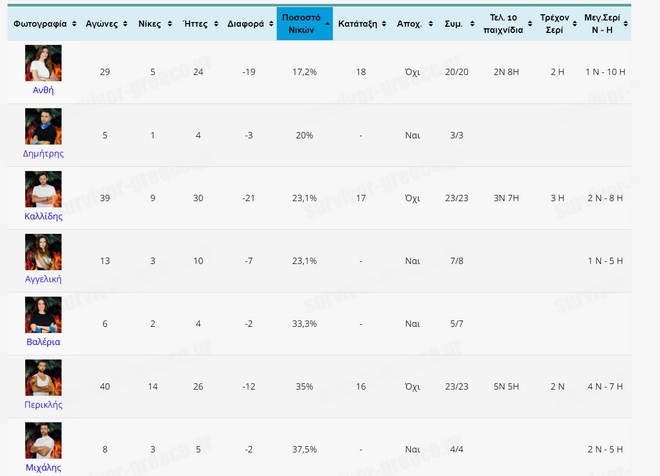Viewport: 660px width, 476px height.
Task: Open Περικλής profile name link
Action: click(x=43, y=405)
